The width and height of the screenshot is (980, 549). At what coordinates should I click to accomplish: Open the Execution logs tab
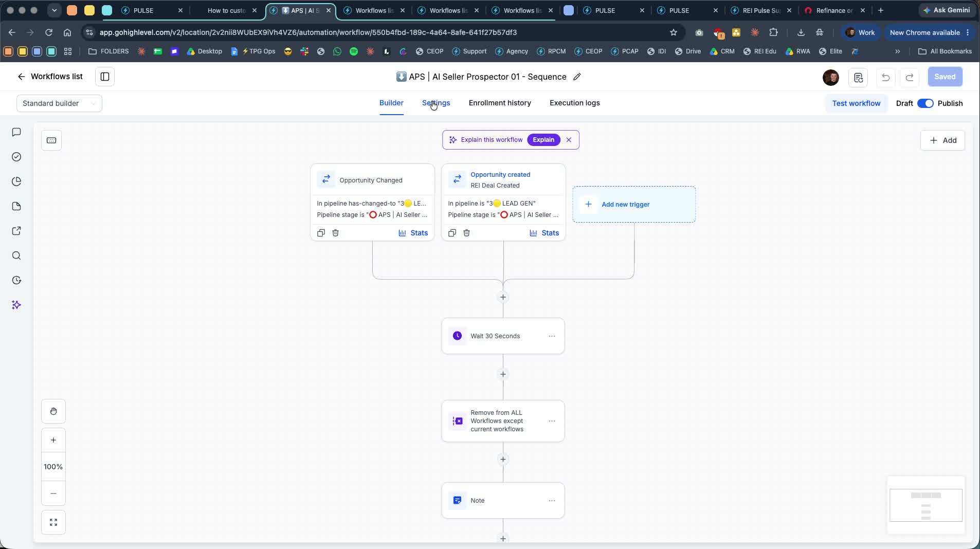[x=574, y=103]
